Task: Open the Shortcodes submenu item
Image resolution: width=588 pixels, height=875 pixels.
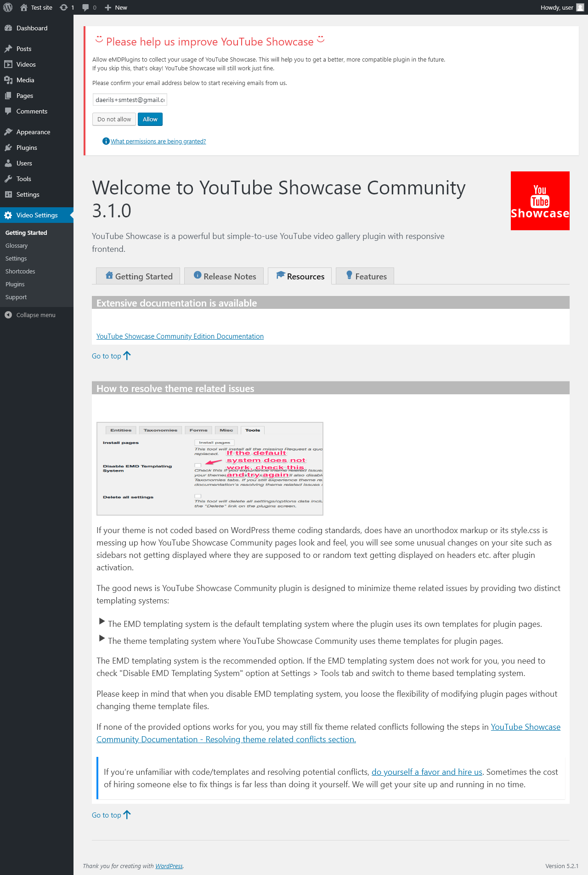Action: point(20,272)
